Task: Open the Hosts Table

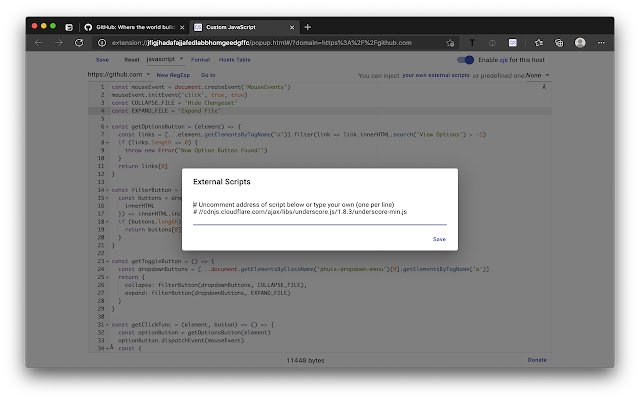Action: [235, 60]
